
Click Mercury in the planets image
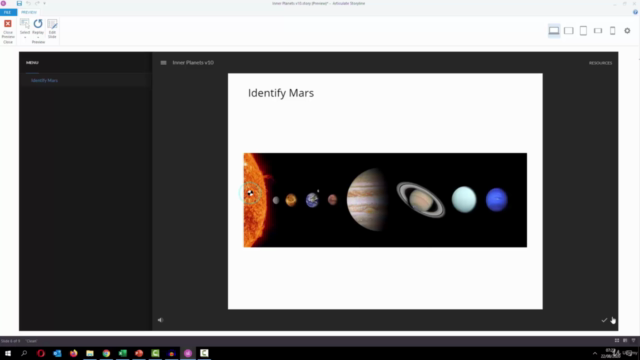pyautogui.click(x=276, y=200)
